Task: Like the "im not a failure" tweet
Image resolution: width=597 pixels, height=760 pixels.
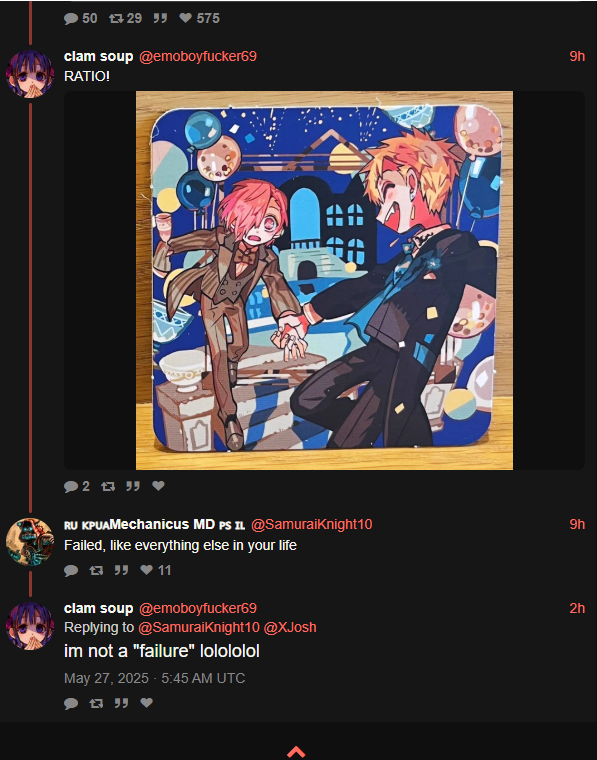Action: [147, 703]
